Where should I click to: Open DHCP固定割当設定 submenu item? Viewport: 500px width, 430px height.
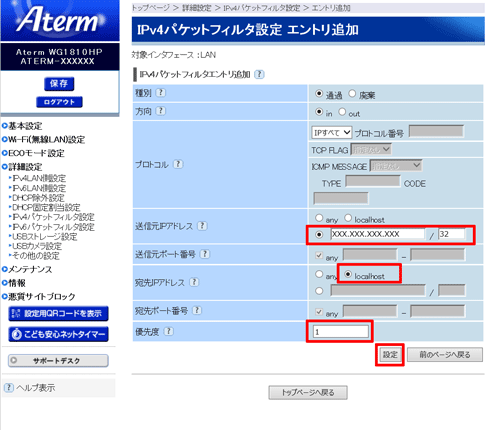[45, 207]
